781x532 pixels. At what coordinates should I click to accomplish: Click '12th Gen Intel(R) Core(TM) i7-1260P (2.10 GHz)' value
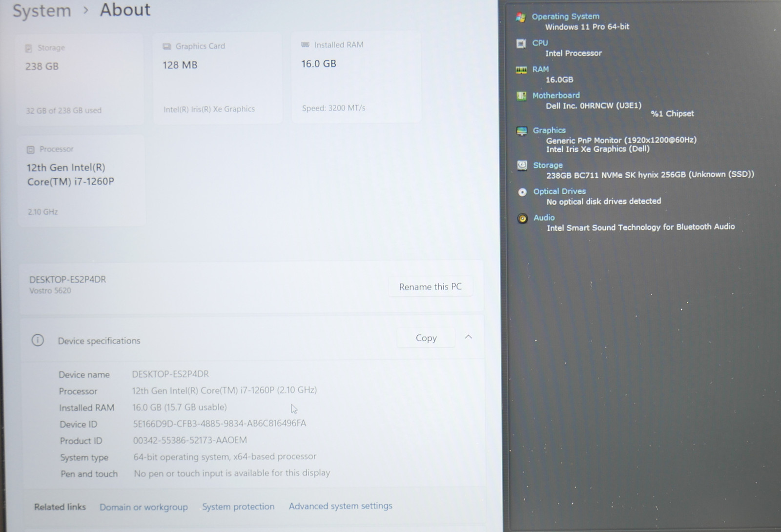tap(225, 390)
